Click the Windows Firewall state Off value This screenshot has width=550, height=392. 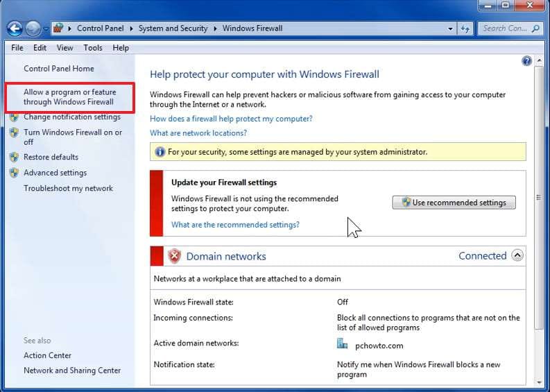click(343, 302)
